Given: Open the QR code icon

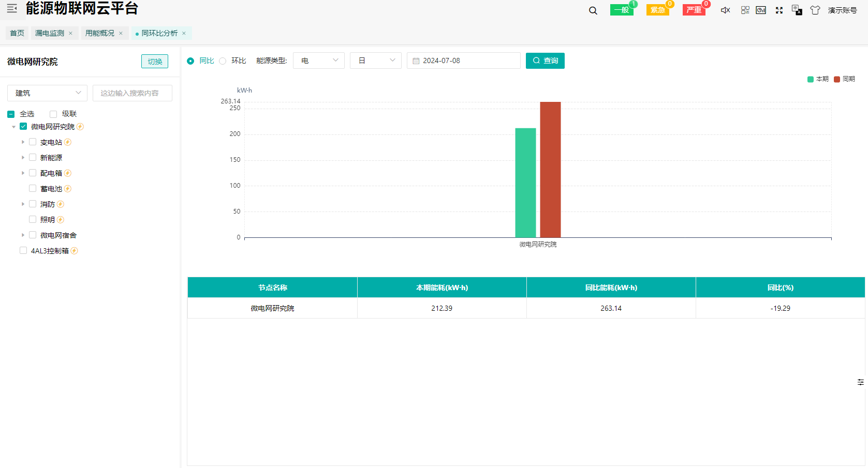Looking at the screenshot, I should click(x=745, y=10).
